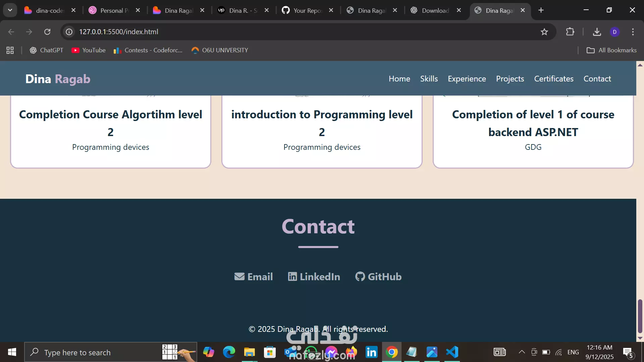Open Visual Studio Code from taskbar

pos(452,352)
